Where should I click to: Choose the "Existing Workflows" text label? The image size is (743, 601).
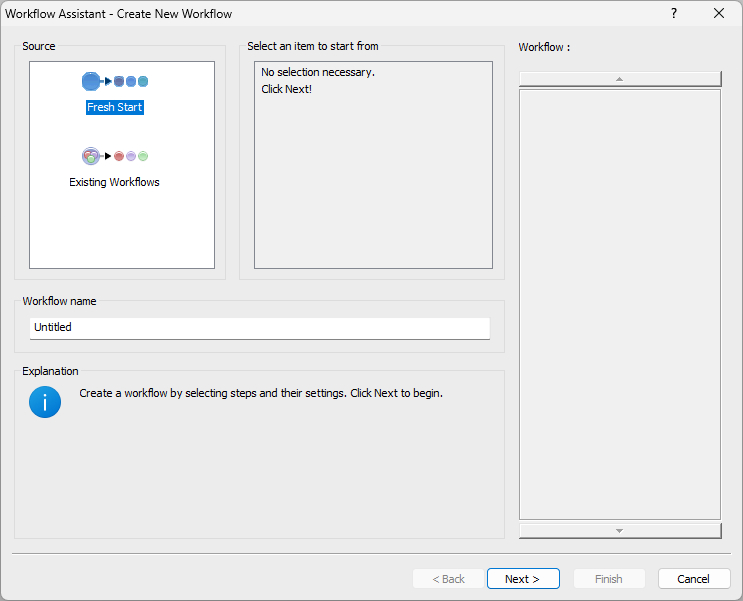[114, 182]
